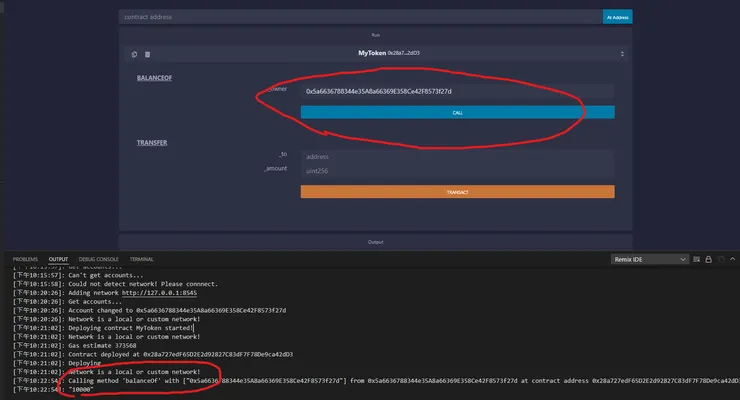Viewport: 740px width, 400px height.
Task: Switch to the Terminal tab
Action: point(142,259)
